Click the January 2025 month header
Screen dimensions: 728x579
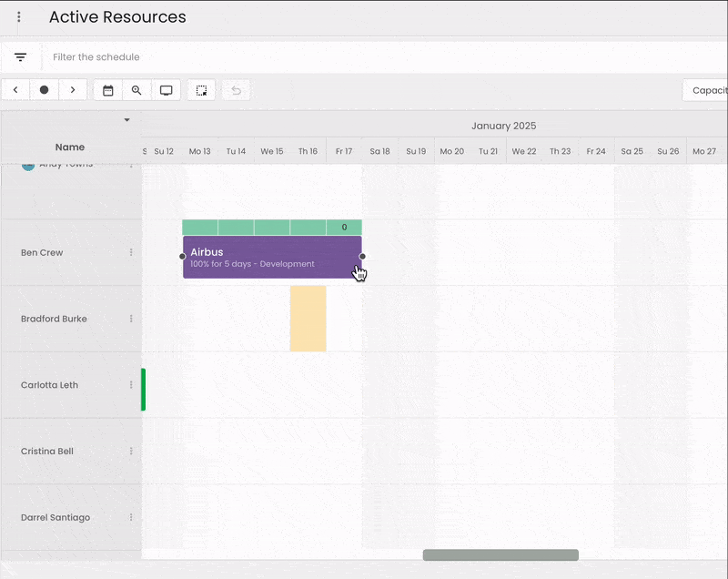pyautogui.click(x=504, y=126)
